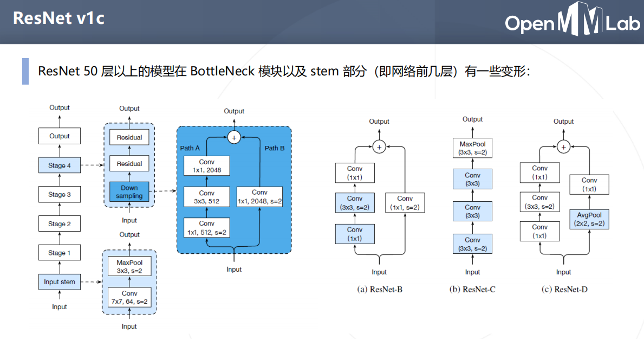Click the Stage 1 box

coord(60,253)
